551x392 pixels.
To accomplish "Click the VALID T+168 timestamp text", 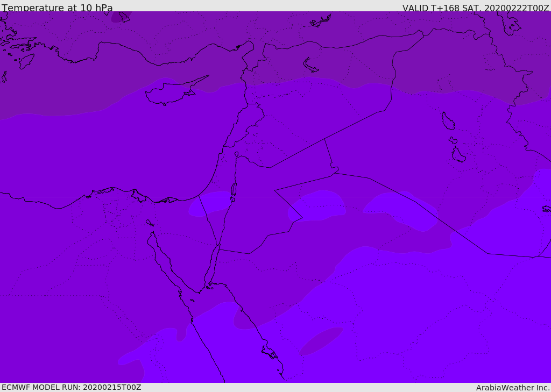I will (x=476, y=8).
